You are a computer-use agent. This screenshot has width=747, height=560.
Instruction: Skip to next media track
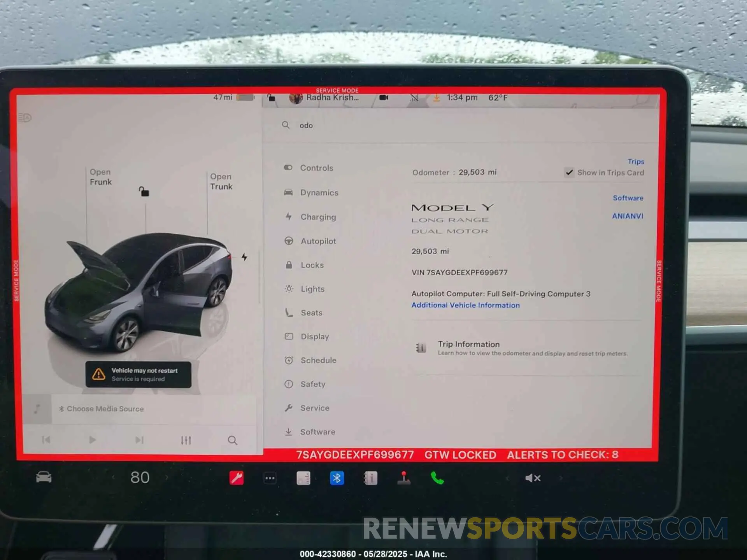[139, 440]
